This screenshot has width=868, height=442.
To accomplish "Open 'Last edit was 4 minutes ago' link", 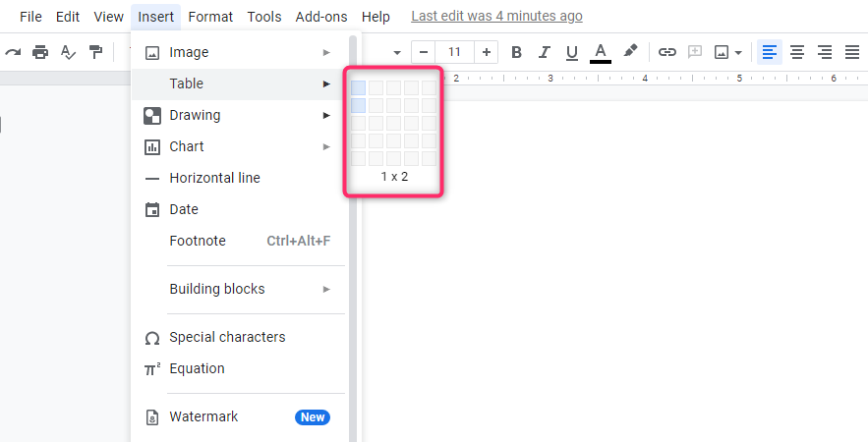I will click(496, 17).
